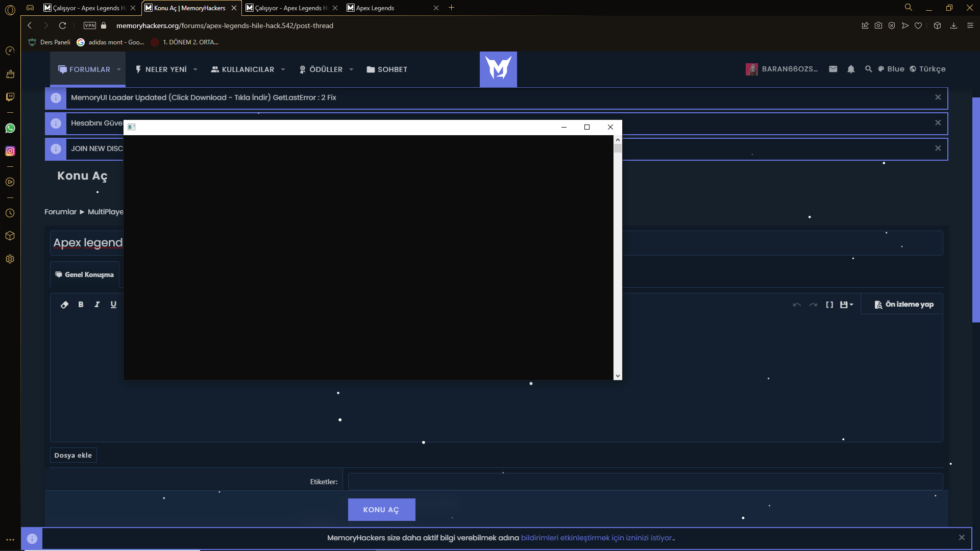Open the Ders Paneli bookmark
The height and width of the screenshot is (551, 980).
coord(50,42)
